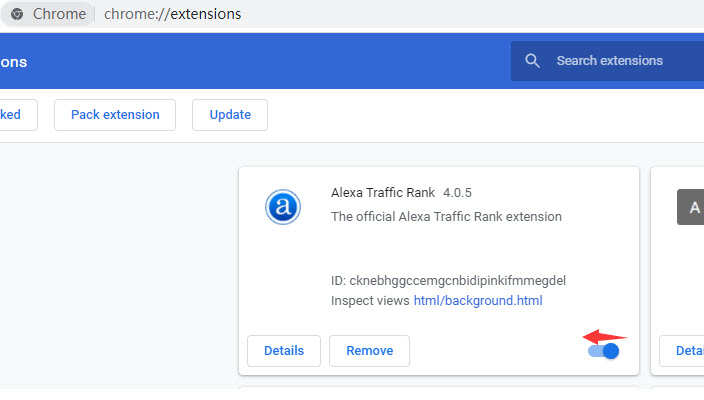Screen dimensions: 704x400
Task: Click the version number 4.0.5
Action: click(457, 193)
